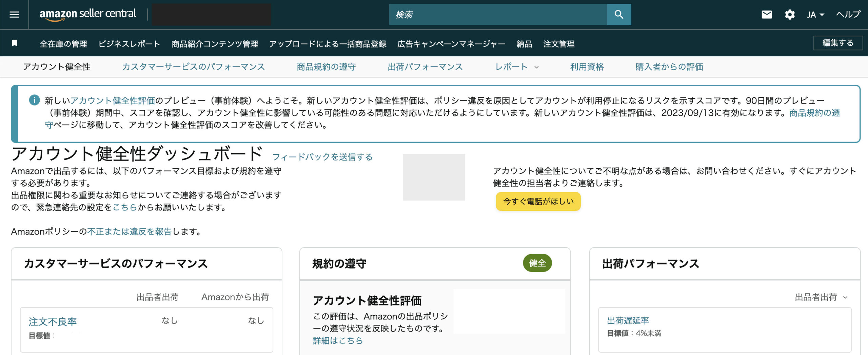The width and height of the screenshot is (868, 355).
Task: Click the 出品者出荷 column header in the customer service card
Action: [x=157, y=297]
